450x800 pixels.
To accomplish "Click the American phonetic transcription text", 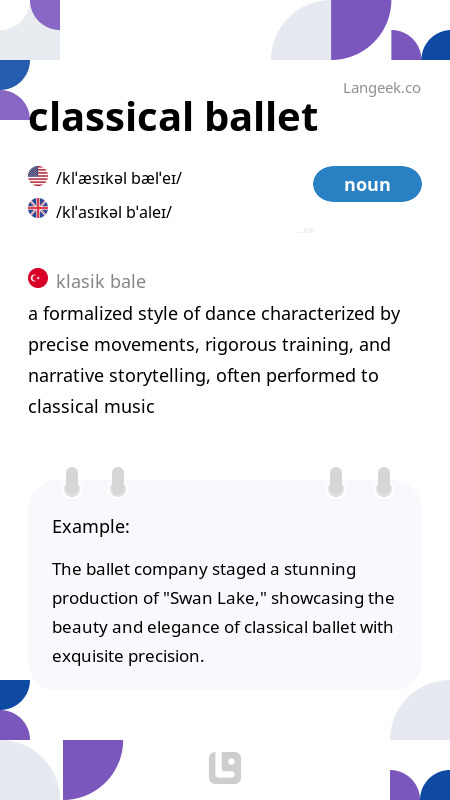I will tap(118, 179).
